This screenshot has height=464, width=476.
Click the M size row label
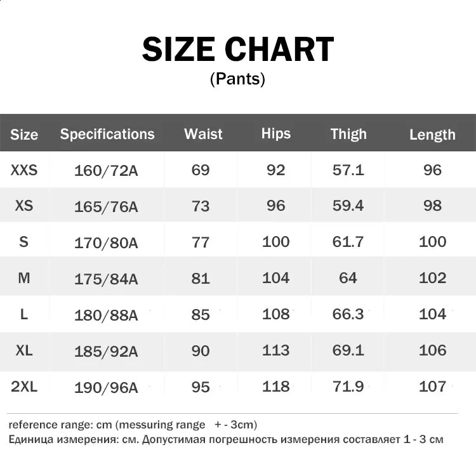coord(24,278)
